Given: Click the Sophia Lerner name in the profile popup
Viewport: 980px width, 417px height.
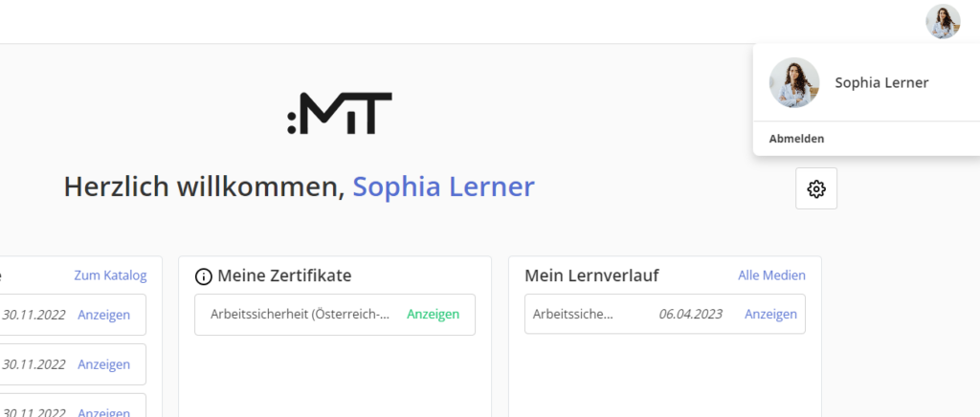Looking at the screenshot, I should (x=881, y=83).
